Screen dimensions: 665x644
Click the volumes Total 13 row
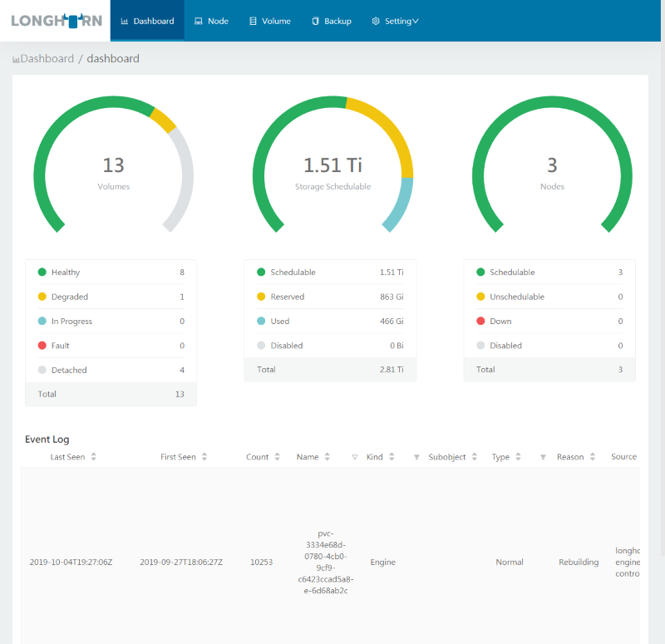(111, 394)
